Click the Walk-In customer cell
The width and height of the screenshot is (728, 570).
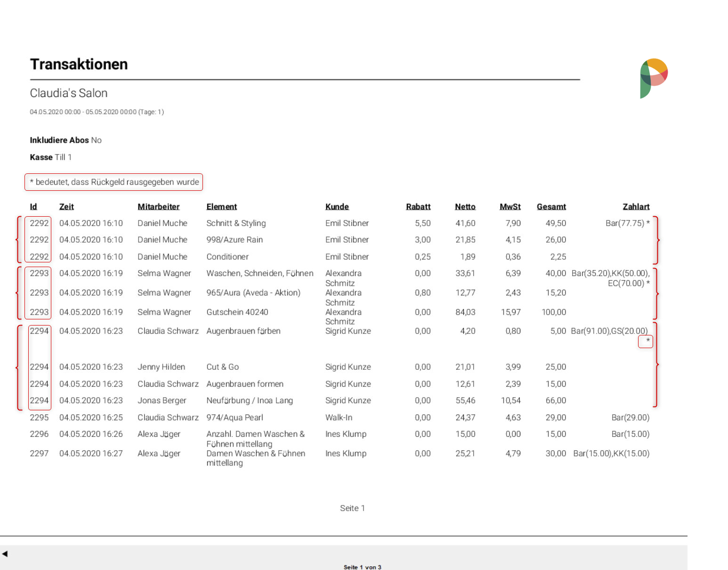339,417
